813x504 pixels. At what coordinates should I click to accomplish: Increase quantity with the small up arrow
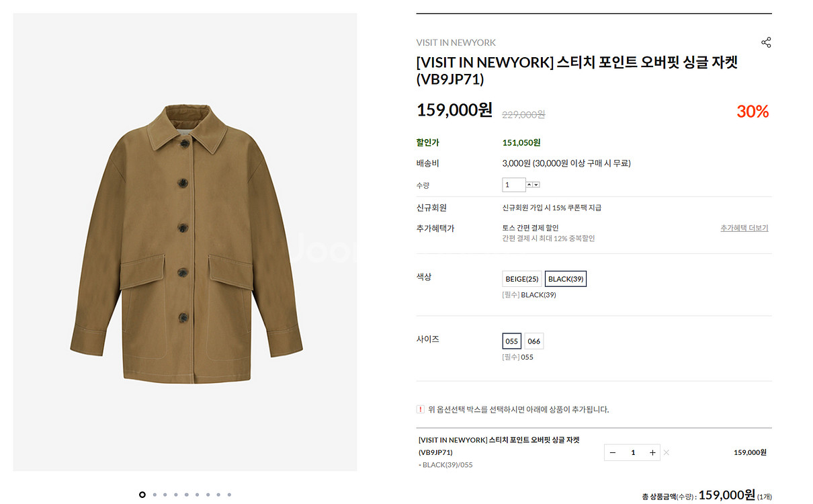[529, 185]
